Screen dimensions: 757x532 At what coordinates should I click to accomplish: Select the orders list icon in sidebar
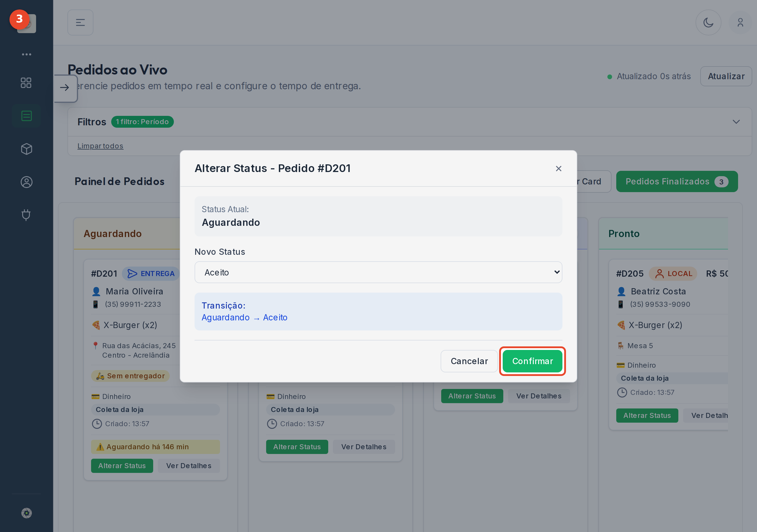(x=26, y=116)
